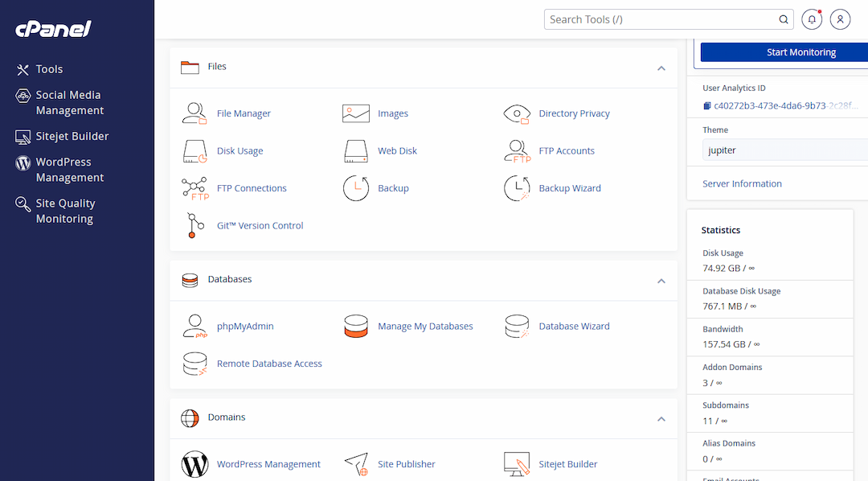
Task: Click the Alias Domains 0 count
Action: pos(712,458)
